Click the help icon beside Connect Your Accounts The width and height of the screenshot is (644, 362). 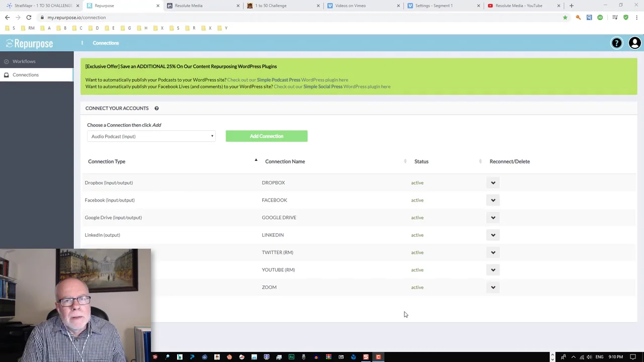tap(156, 108)
